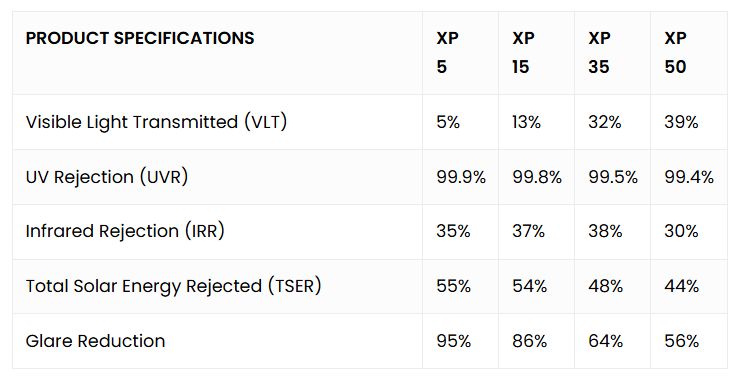
Task: Click the Total Solar Energy Rejected (TSER) label
Action: [173, 286]
